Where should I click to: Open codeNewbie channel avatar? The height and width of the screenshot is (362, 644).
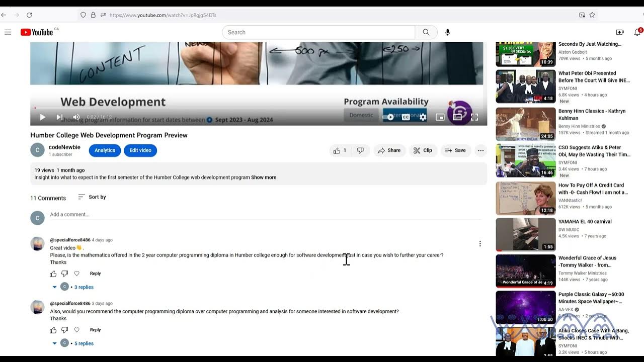pos(37,150)
